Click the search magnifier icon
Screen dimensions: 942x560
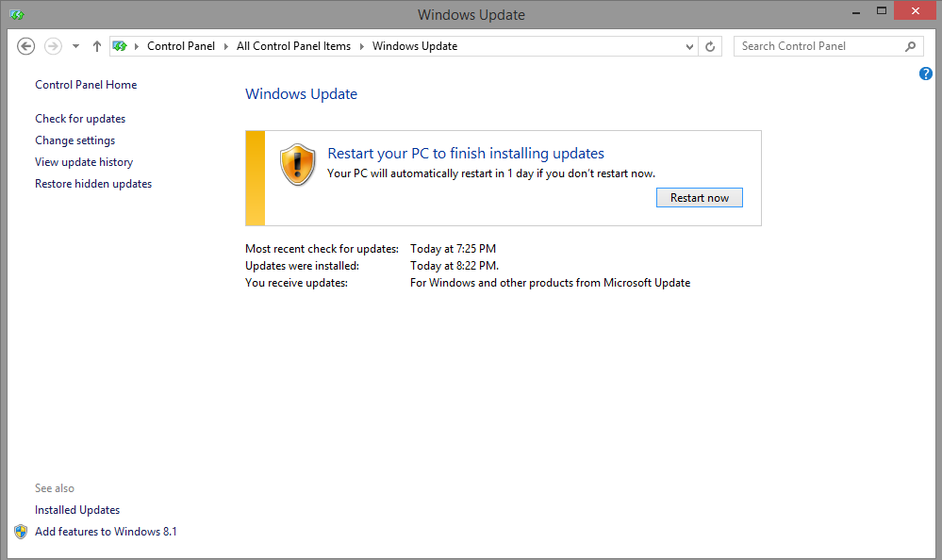click(x=911, y=46)
